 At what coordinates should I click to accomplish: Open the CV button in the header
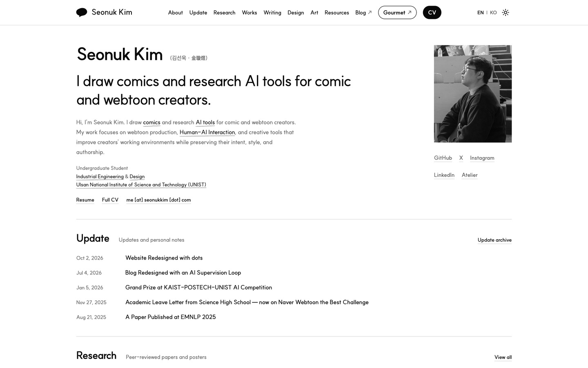(x=432, y=13)
